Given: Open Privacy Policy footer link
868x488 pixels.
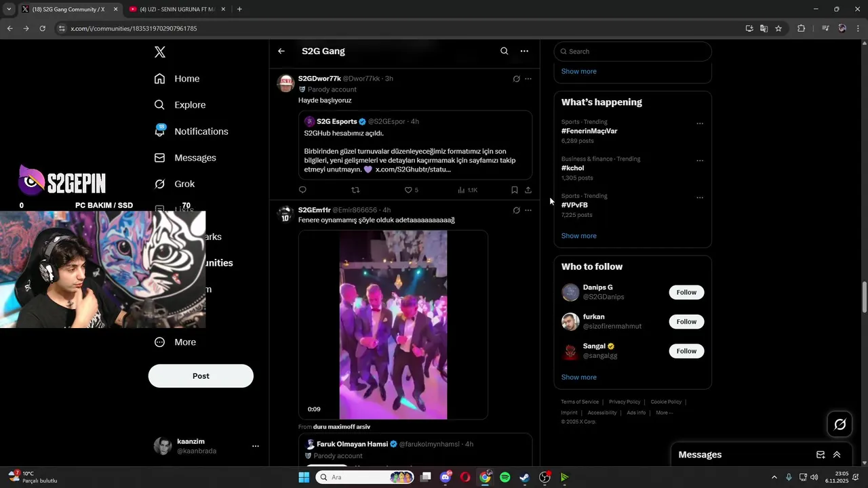Looking at the screenshot, I should pyautogui.click(x=625, y=402).
